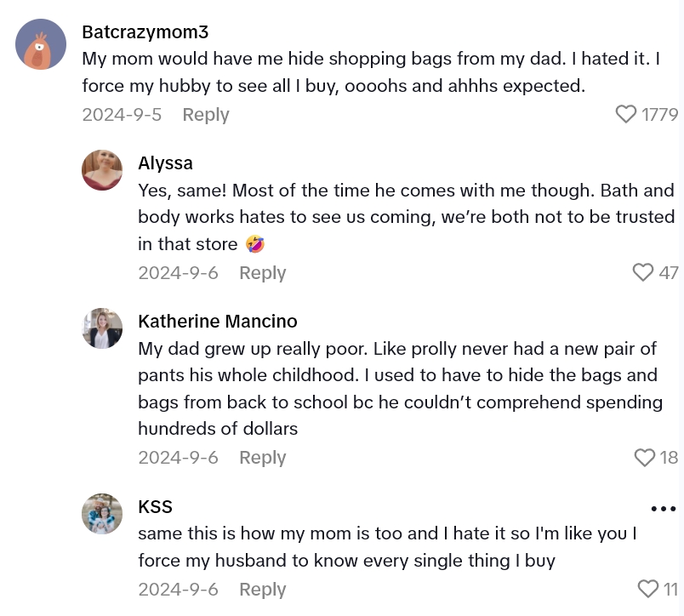Select the username Alyssa
Screen dimensions: 684x616
165,163
